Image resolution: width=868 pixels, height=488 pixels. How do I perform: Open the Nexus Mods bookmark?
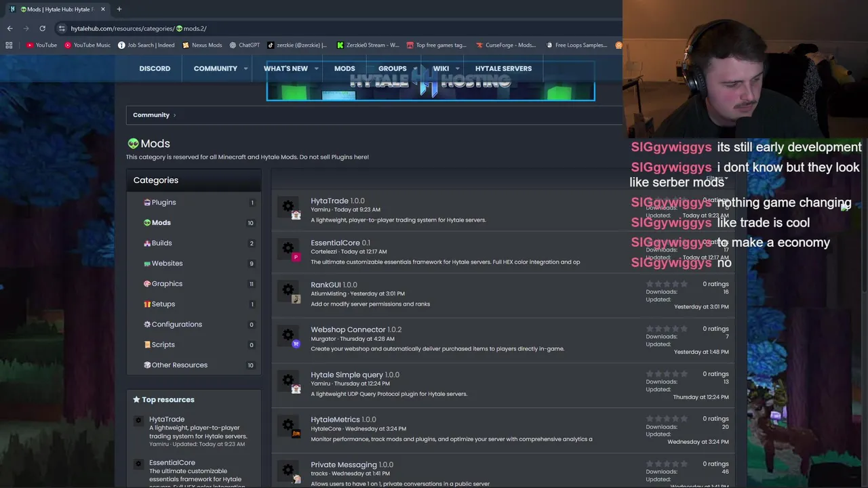tap(202, 45)
